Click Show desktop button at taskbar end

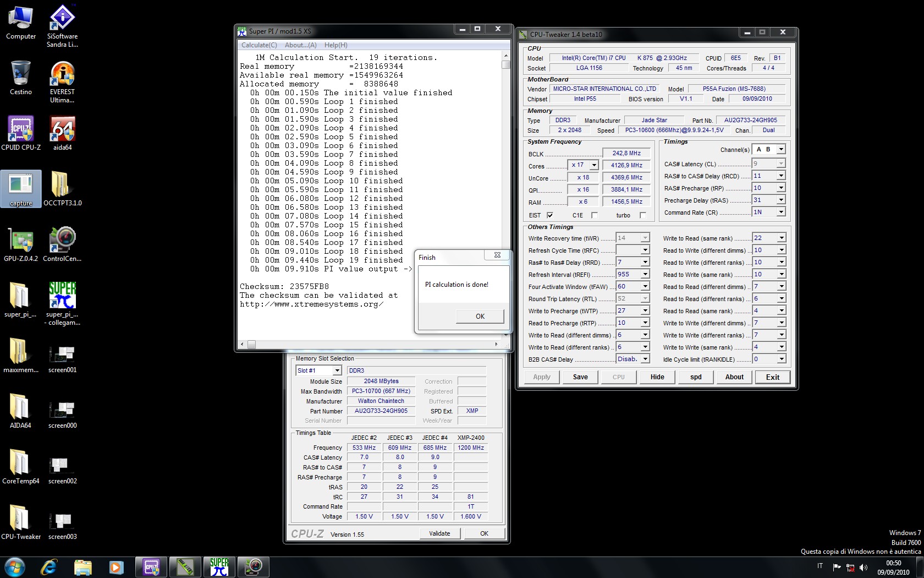920,568
